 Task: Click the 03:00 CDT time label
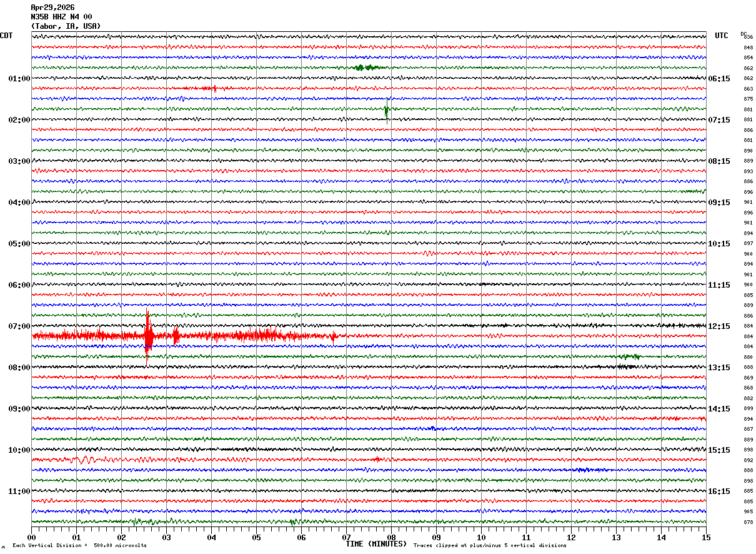(x=19, y=161)
